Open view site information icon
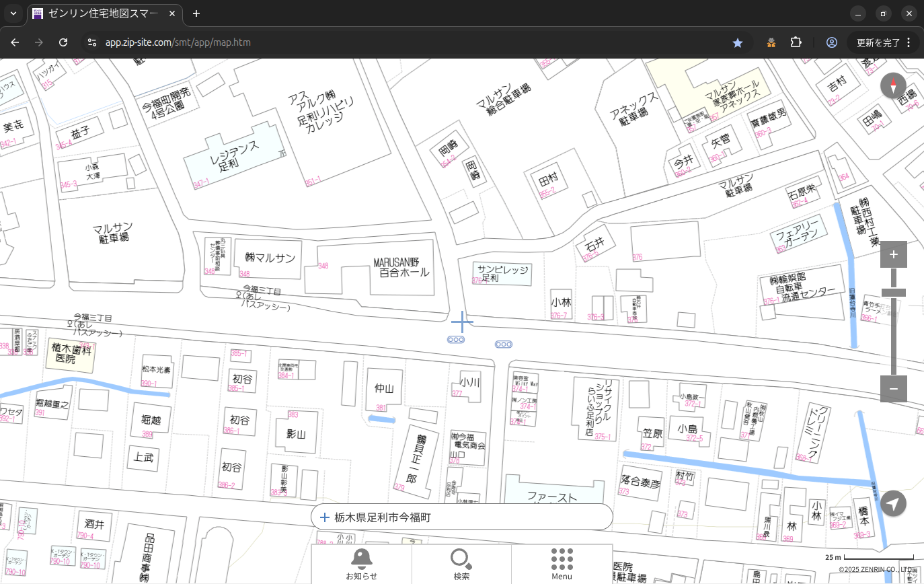Viewport: 924px width, 584px height. point(92,42)
